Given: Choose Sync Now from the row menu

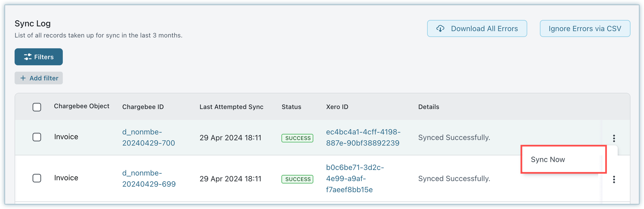Looking at the screenshot, I should coord(548,159).
